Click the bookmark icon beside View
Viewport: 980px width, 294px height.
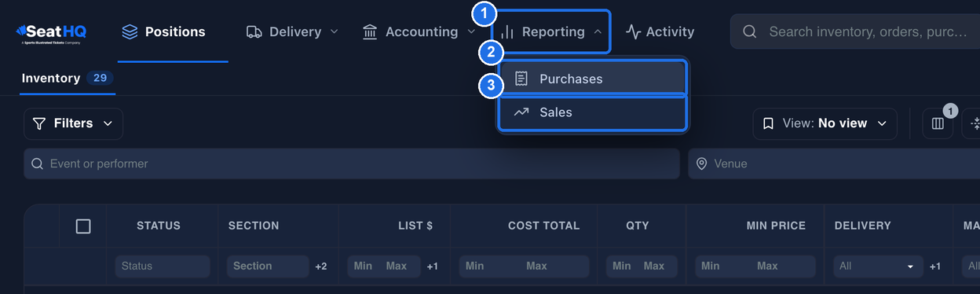pos(769,124)
